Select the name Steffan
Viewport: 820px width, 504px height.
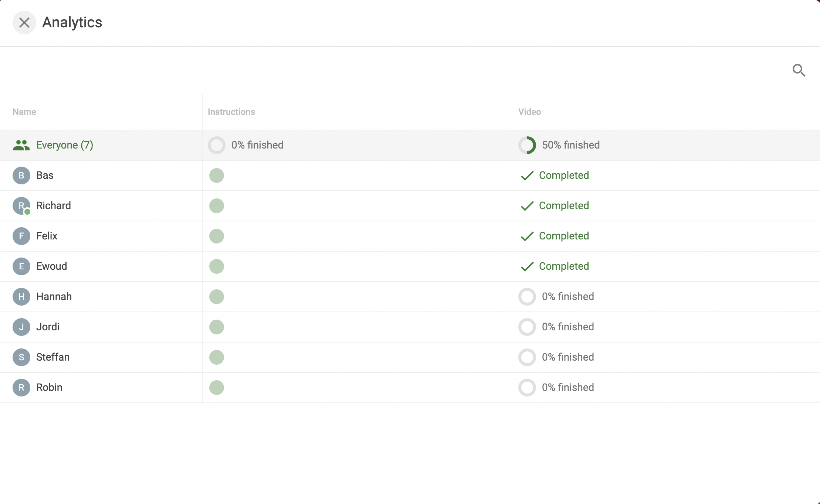pos(53,357)
